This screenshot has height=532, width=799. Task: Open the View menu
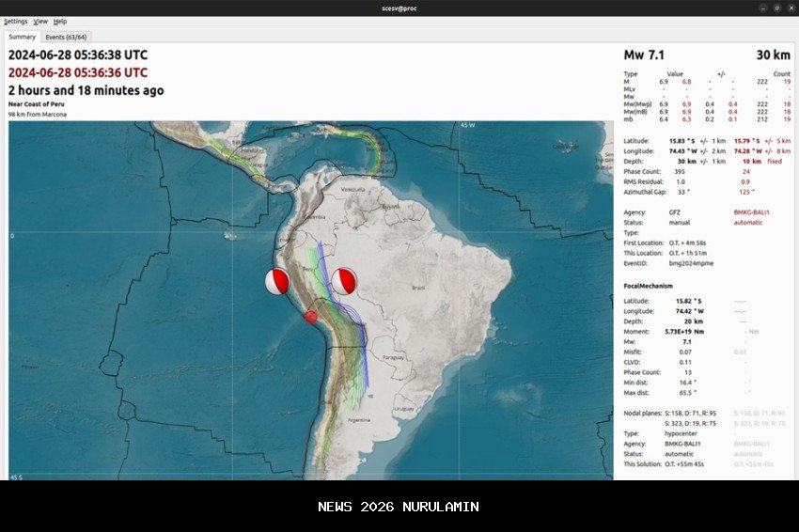point(40,21)
